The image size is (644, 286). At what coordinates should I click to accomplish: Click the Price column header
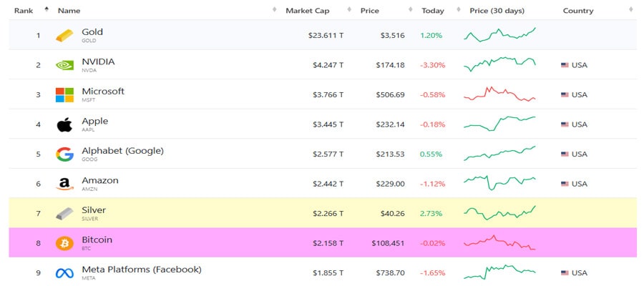tap(370, 11)
